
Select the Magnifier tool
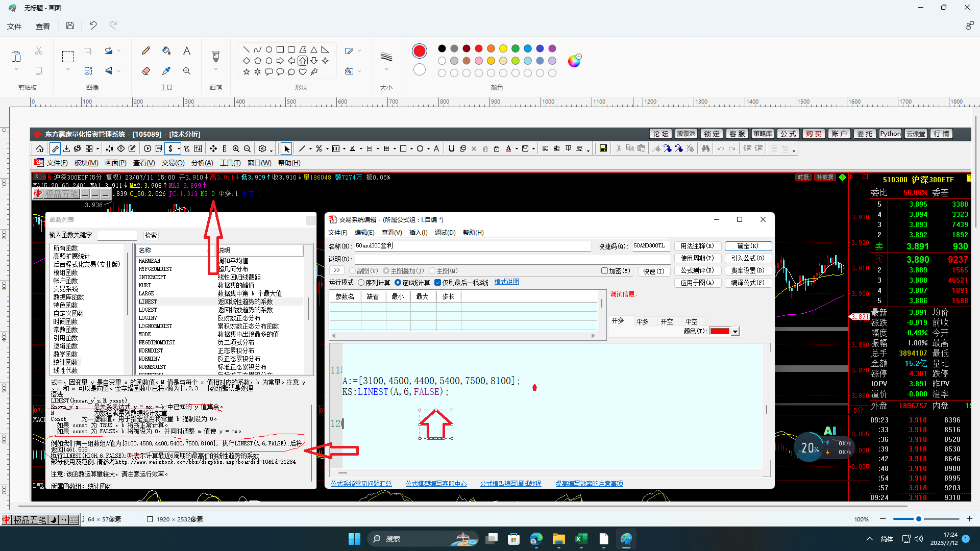point(187,71)
